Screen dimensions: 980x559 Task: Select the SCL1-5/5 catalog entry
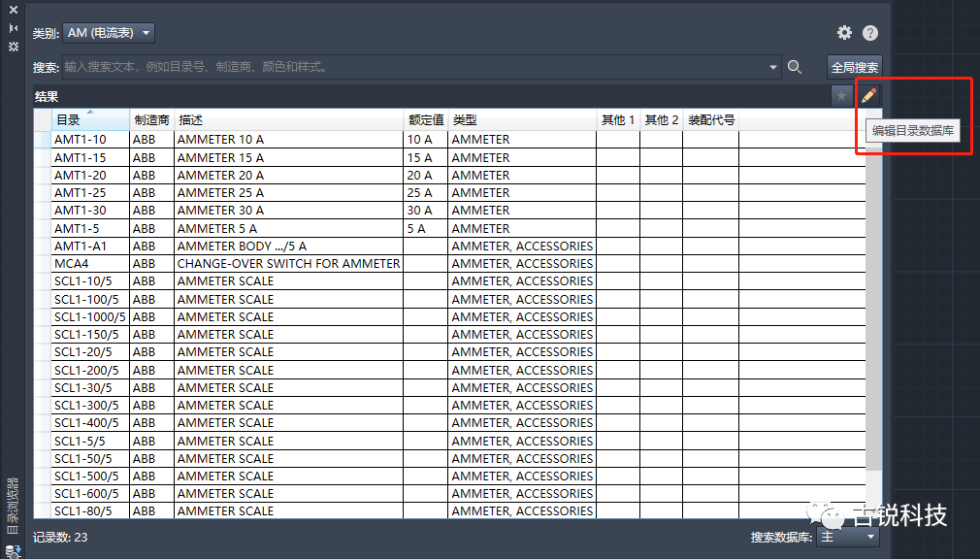[x=80, y=441]
